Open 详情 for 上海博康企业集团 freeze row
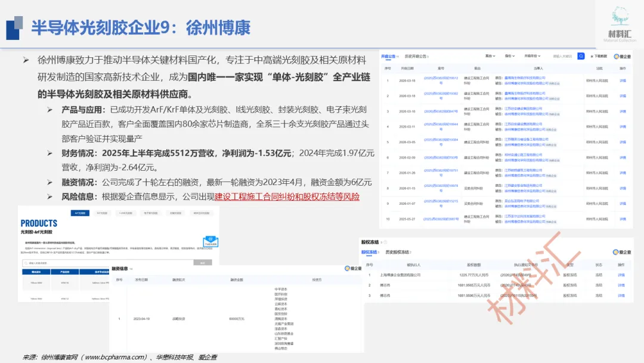The image size is (644, 363). tap(621, 275)
